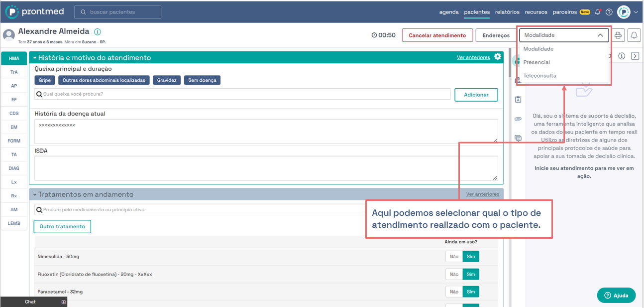Open the chat messages icon in side rail
This screenshot has width=644, height=308.
(x=518, y=139)
